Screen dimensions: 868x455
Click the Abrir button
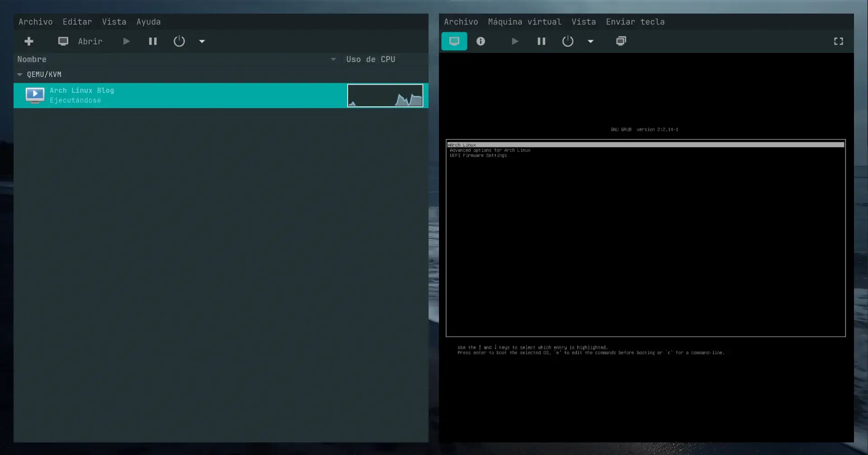90,41
